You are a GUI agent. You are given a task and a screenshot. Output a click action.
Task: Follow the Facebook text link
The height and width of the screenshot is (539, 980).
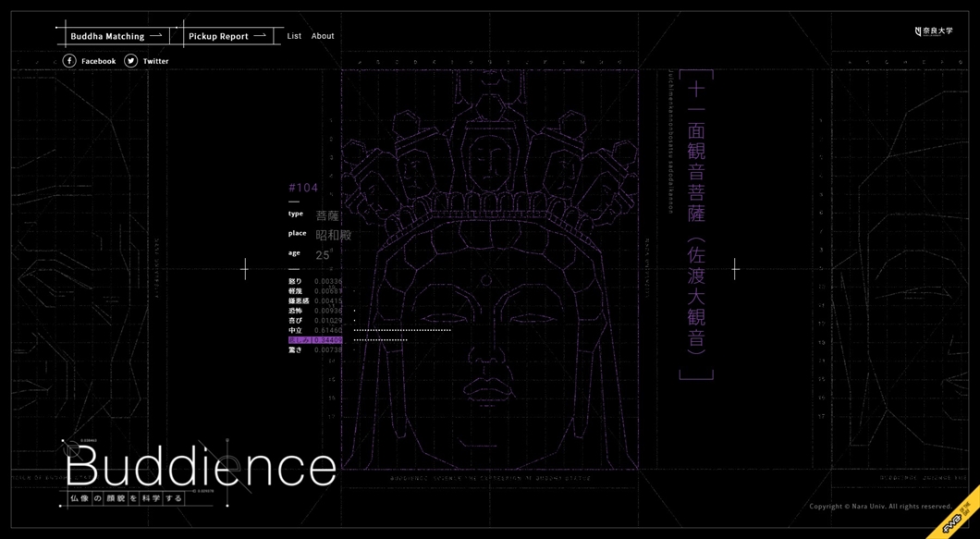tap(98, 61)
